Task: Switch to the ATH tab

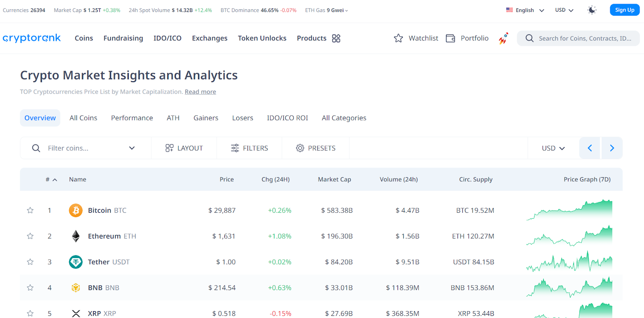Action: (173, 118)
